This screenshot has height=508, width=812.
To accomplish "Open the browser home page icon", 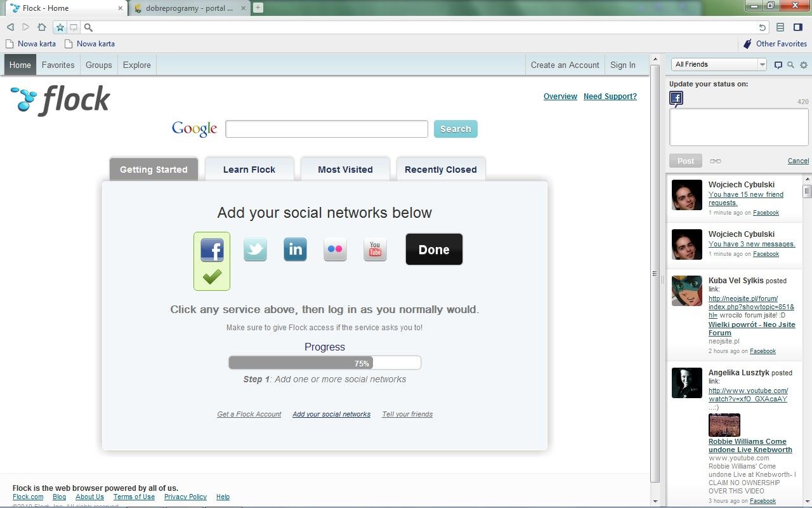I will (42, 27).
